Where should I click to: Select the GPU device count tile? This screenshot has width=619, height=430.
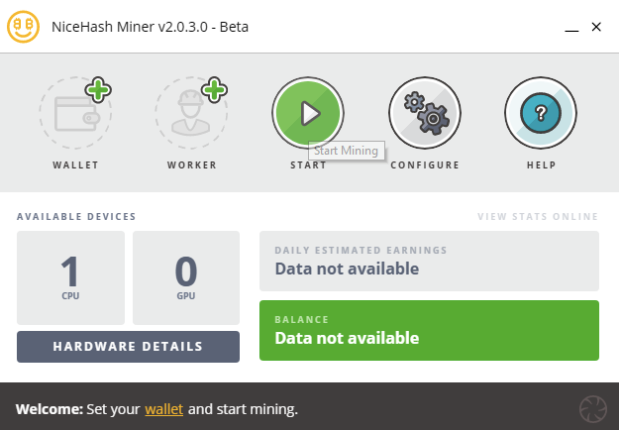point(186,278)
